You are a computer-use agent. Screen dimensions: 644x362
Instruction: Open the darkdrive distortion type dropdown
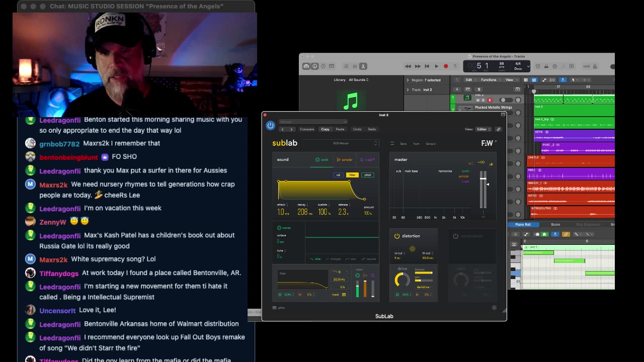tap(424, 287)
